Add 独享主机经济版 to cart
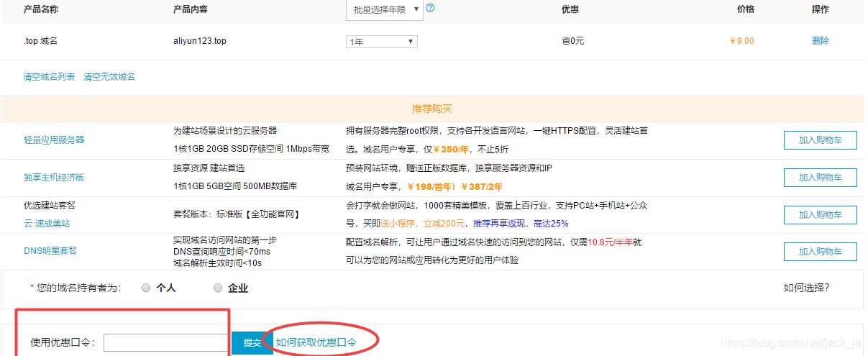The height and width of the screenshot is (356, 868). click(821, 178)
